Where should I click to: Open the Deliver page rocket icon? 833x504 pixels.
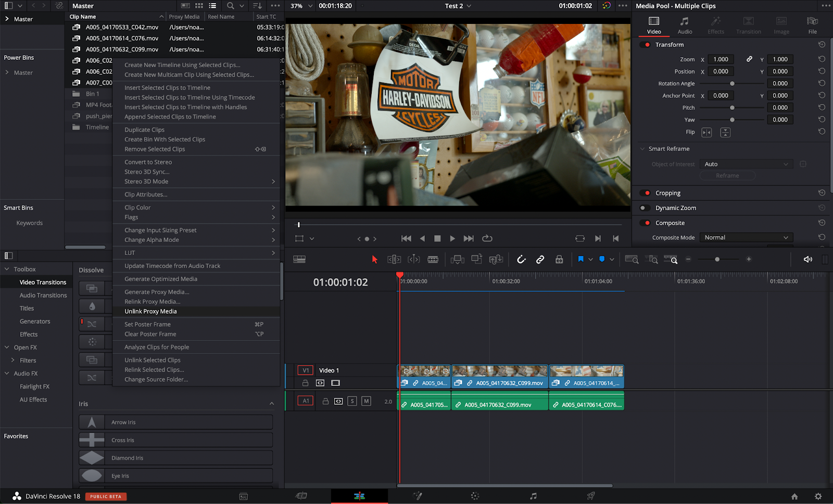[591, 496]
